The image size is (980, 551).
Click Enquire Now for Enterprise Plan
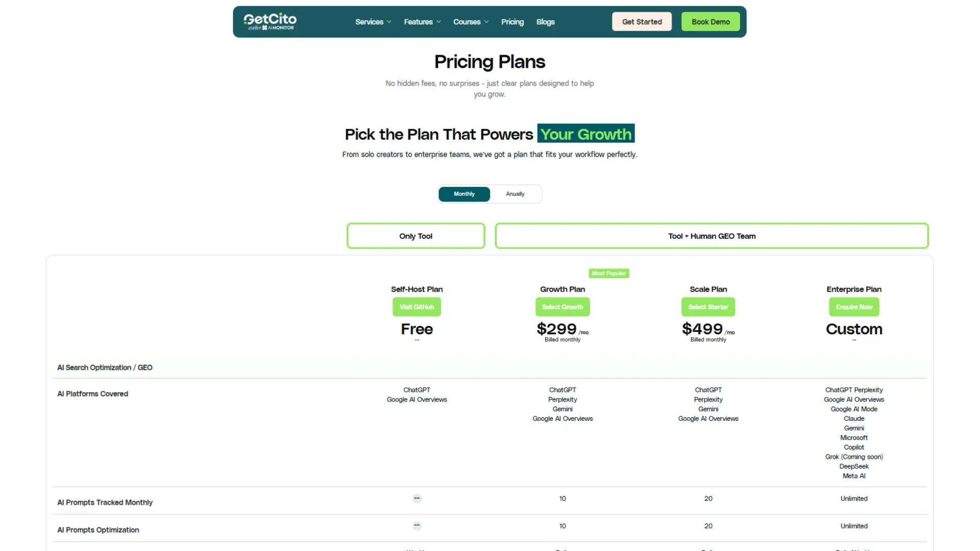point(853,307)
